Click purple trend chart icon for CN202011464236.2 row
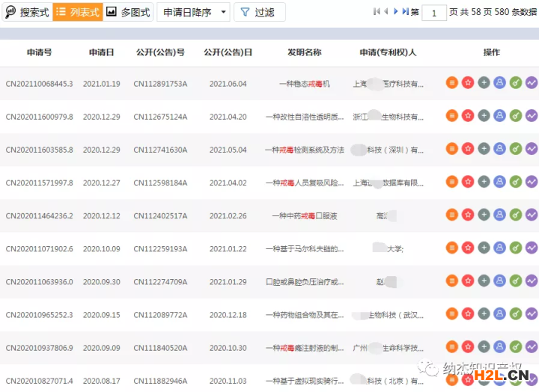 pyautogui.click(x=532, y=215)
